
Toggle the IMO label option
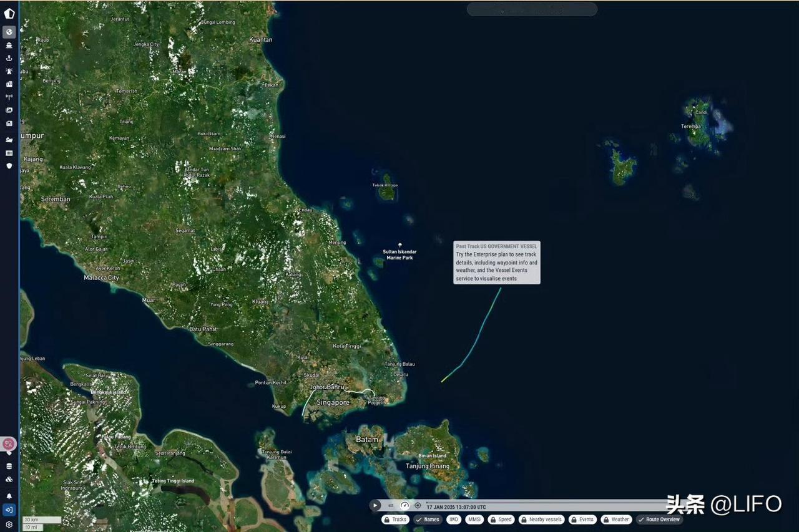454,520
